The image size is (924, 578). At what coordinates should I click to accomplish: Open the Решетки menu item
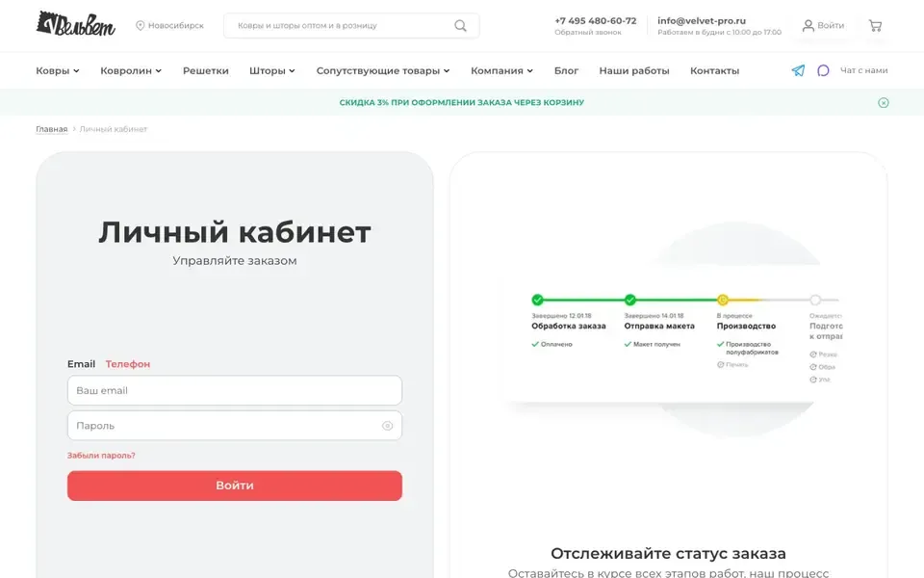pyautogui.click(x=206, y=70)
